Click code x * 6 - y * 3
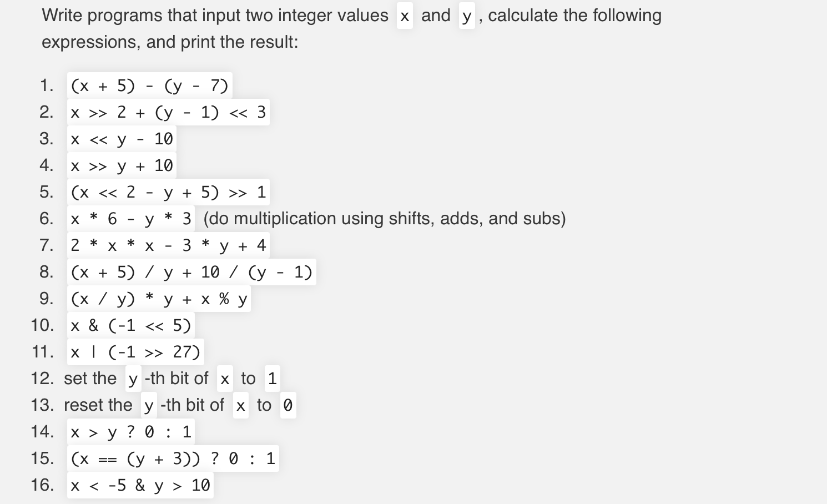 click(x=131, y=219)
